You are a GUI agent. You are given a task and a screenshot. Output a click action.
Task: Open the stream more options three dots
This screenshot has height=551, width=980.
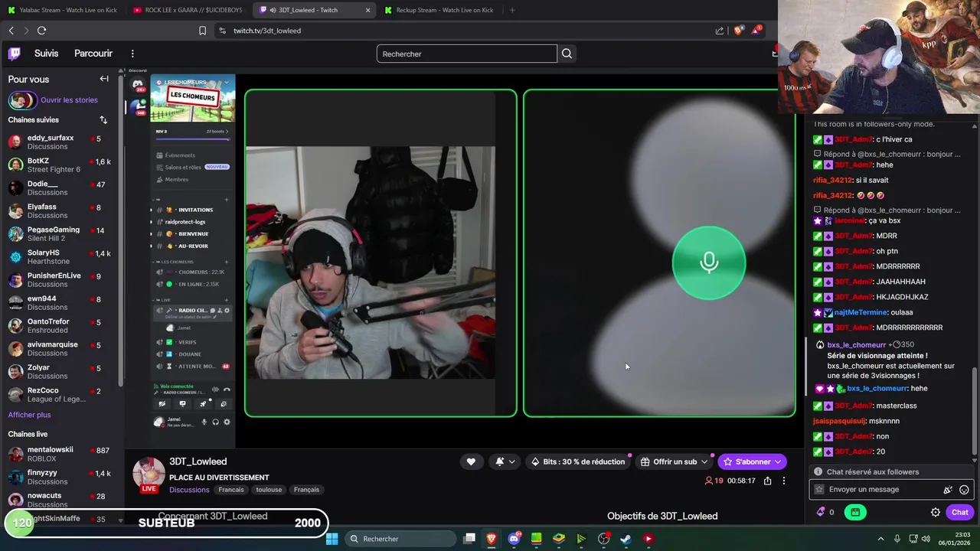click(783, 481)
